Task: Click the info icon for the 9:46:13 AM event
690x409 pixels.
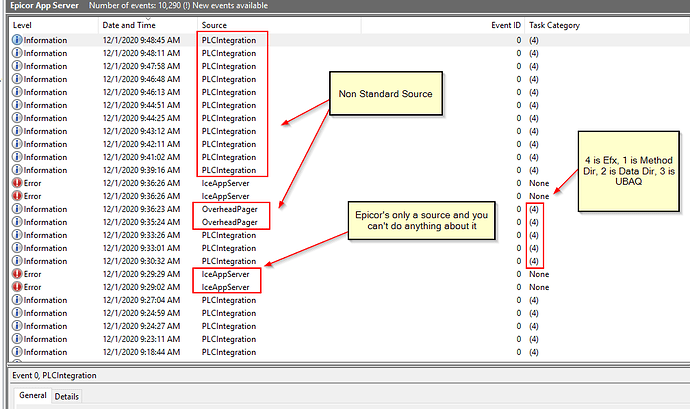Action: (17, 92)
